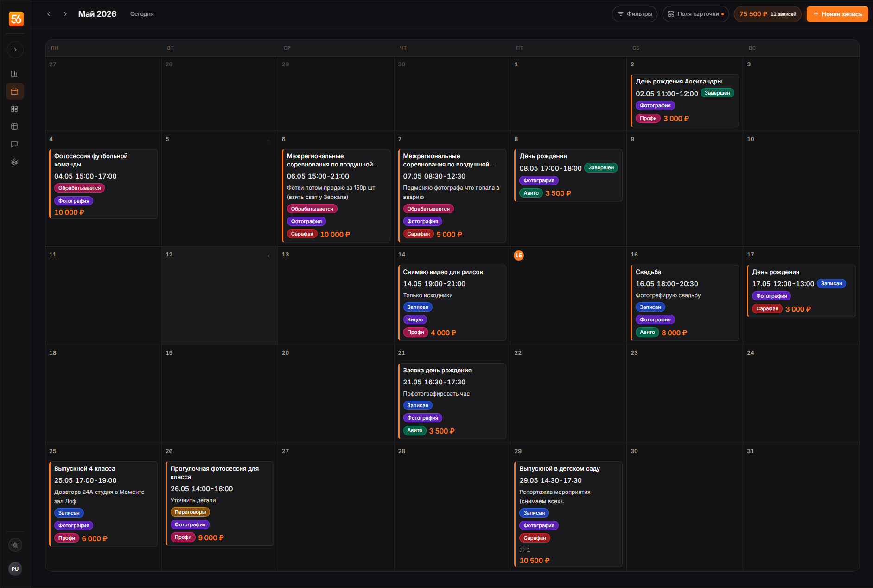Screen dimensions: 873x588
Task: Click the orange 56 app logo
Action: (x=16, y=19)
